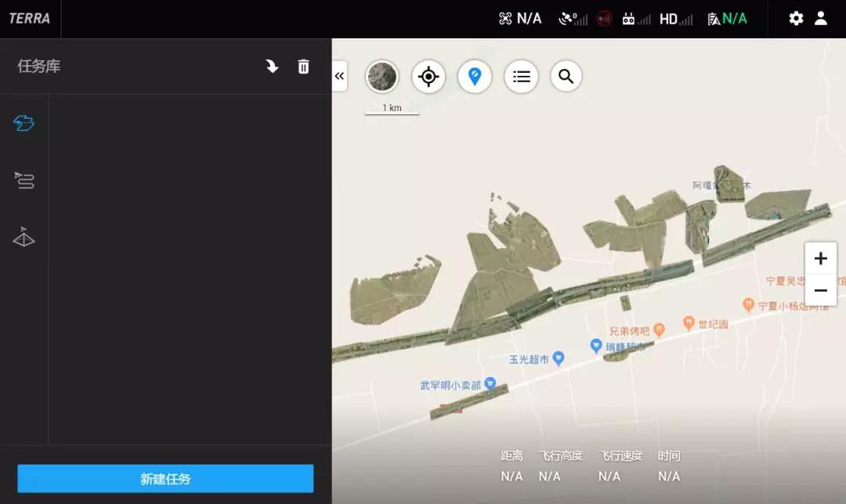Image resolution: width=846 pixels, height=504 pixels.
Task: Click the 玉光超市 map marker
Action: point(559,358)
